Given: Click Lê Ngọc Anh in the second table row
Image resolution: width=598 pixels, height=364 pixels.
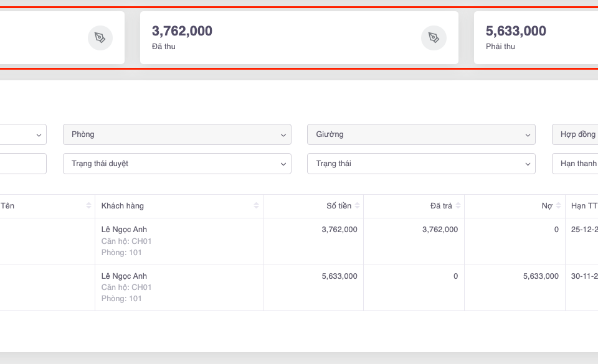Looking at the screenshot, I should [124, 276].
